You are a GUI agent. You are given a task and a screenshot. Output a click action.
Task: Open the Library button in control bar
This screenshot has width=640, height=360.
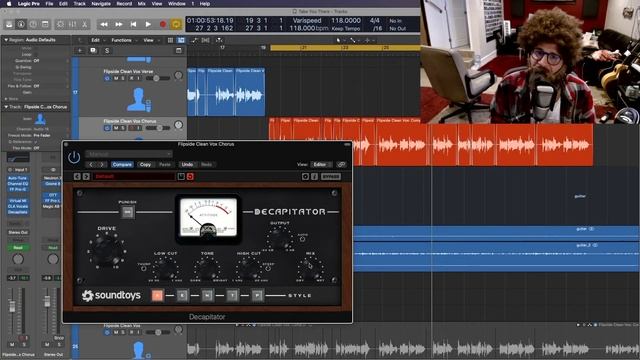pos(9,24)
